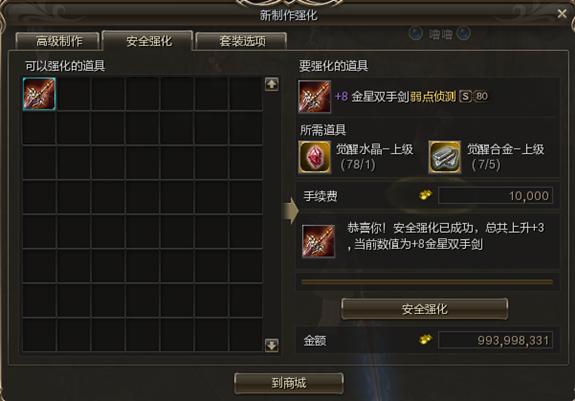575x401 pixels.
Task: Click the 觉醒合金-上级 alloy icon
Action: [444, 157]
